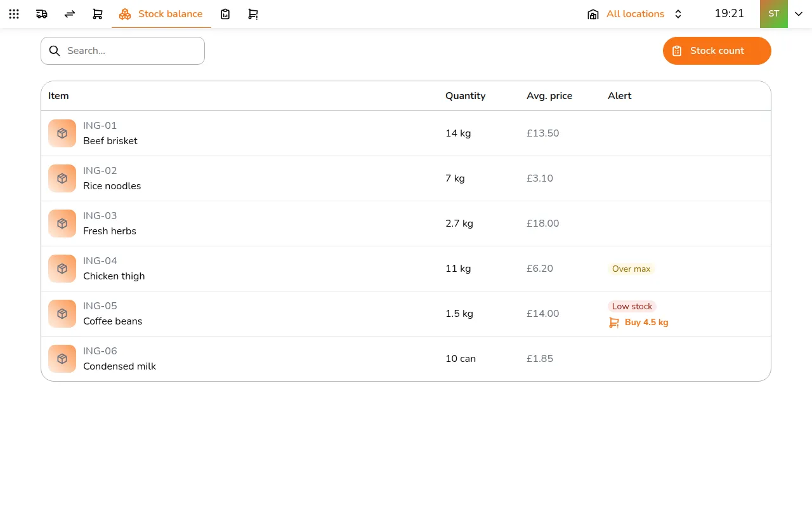Screen dimensions: 812x508
Task: Click the ING-01 item code
Action: [100, 126]
